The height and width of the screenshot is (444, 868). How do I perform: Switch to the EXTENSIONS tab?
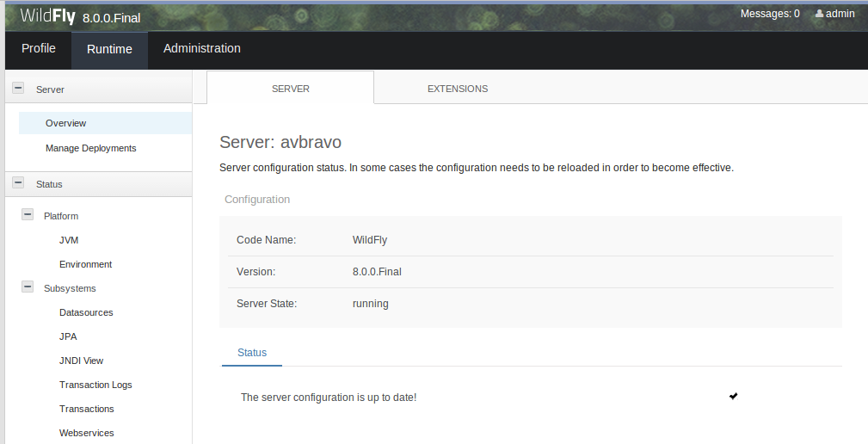coord(458,89)
